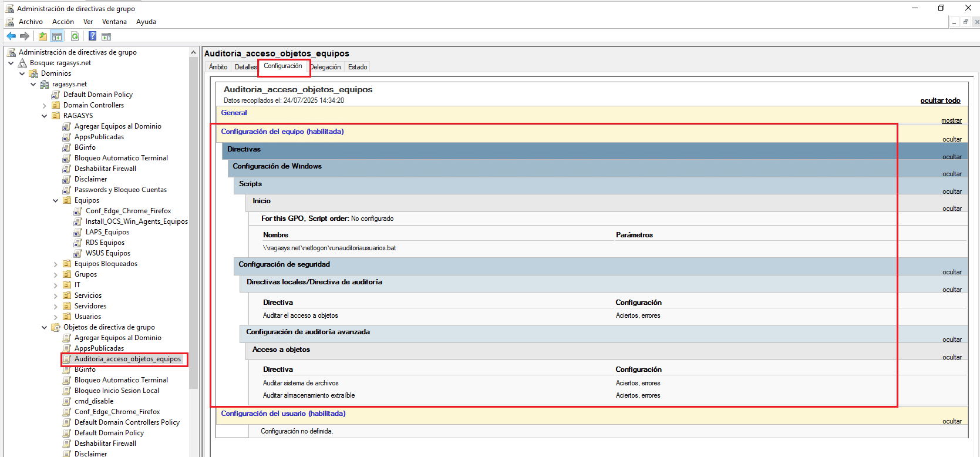The height and width of the screenshot is (457, 980).
Task: Switch to the Delegación tab
Action: [x=325, y=67]
